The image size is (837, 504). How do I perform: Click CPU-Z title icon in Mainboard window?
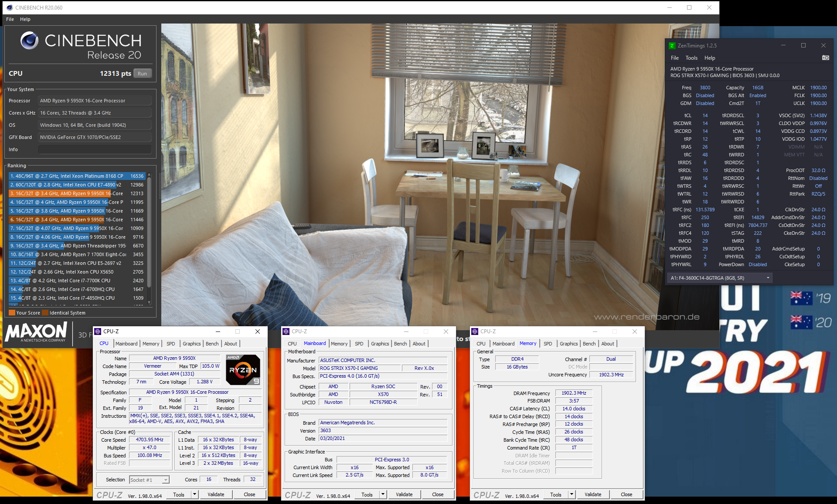click(286, 331)
